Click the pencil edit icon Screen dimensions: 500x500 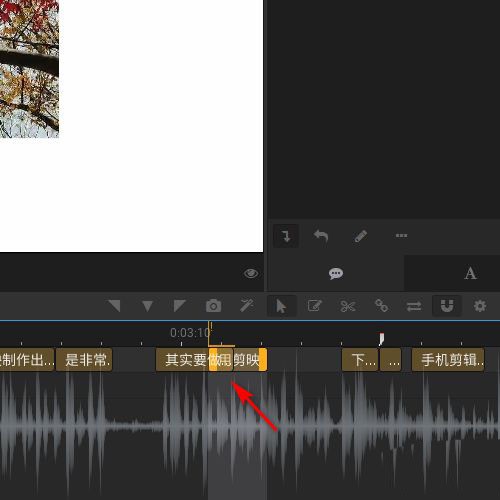coord(360,236)
